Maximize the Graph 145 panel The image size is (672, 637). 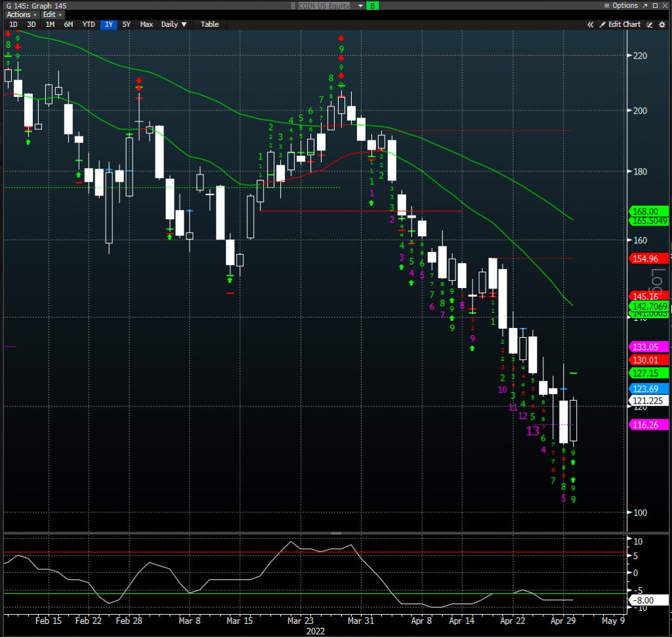(656, 5)
